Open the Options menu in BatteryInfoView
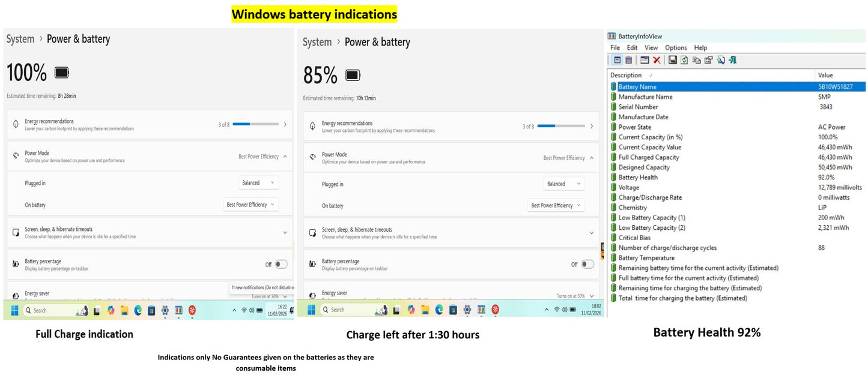Viewport: 868px width, 375px height. pos(676,48)
